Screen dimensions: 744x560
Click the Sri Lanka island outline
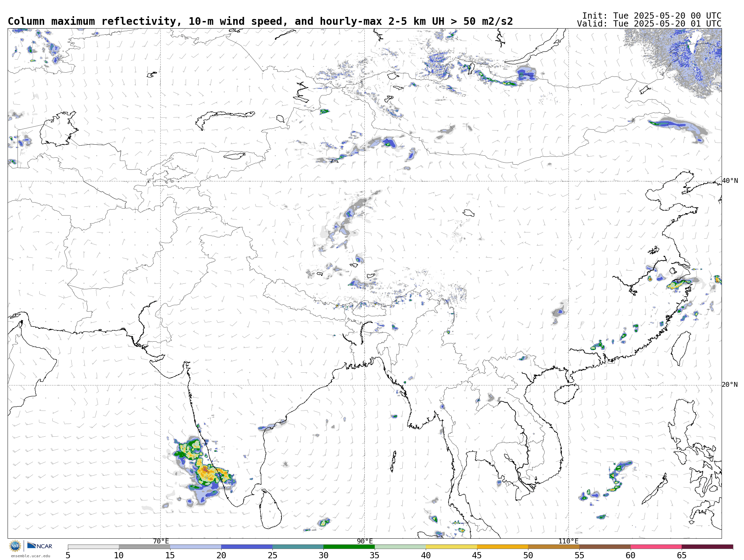coord(270,510)
